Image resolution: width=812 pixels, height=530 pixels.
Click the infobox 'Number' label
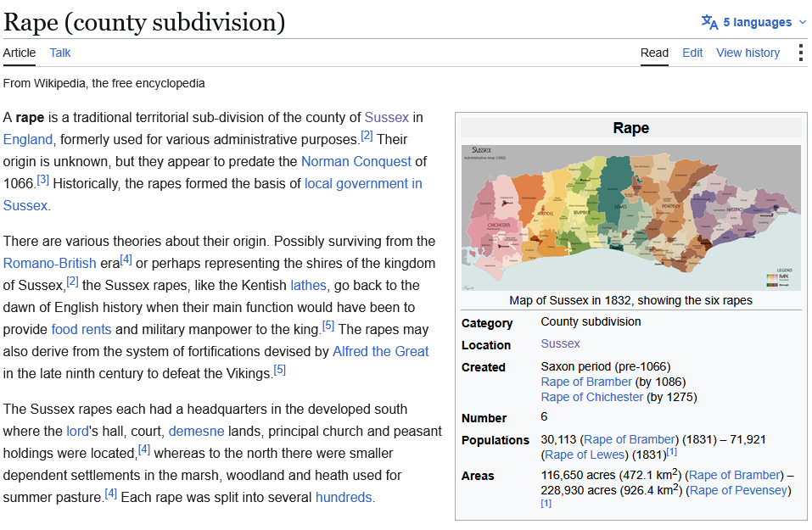click(484, 418)
